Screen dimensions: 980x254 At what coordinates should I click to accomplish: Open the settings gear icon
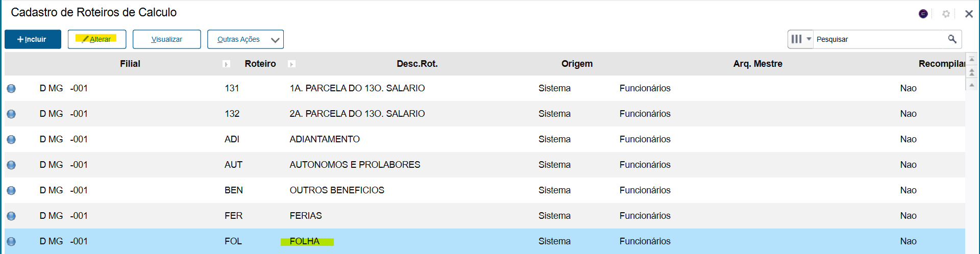tap(946, 14)
